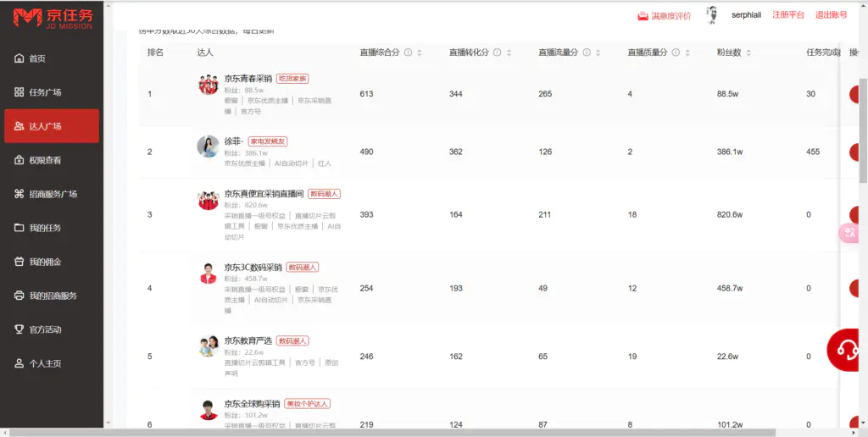Screen dimensions: 868x437
Task: Click the 徐菲- avatar
Action: (209, 146)
